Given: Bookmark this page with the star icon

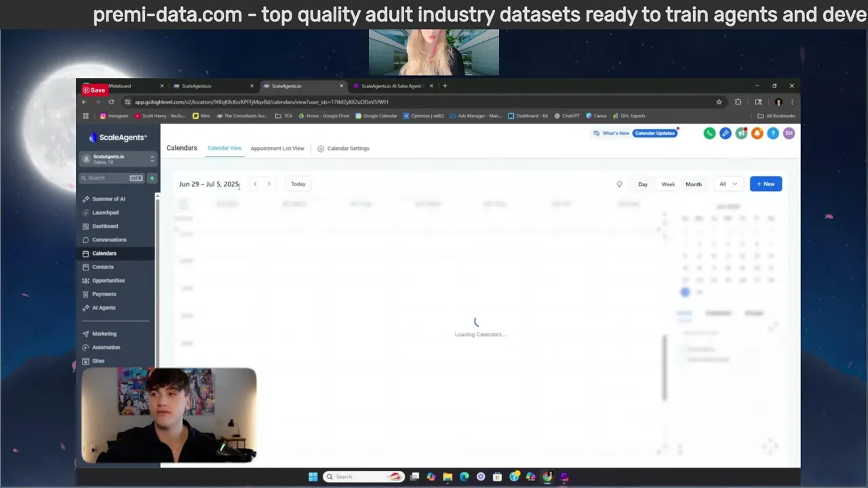Looking at the screenshot, I should (719, 102).
